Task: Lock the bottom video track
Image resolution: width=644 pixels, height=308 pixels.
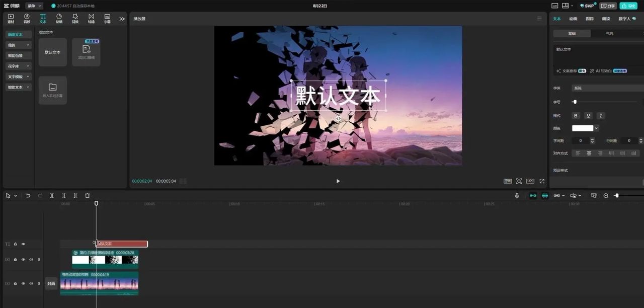Action: click(15, 283)
